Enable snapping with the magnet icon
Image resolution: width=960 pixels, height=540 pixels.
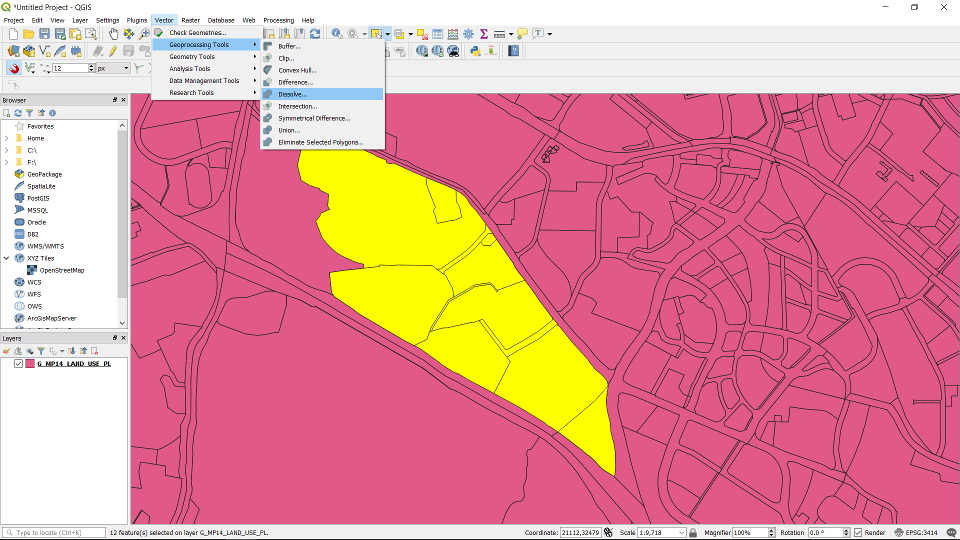tap(14, 68)
